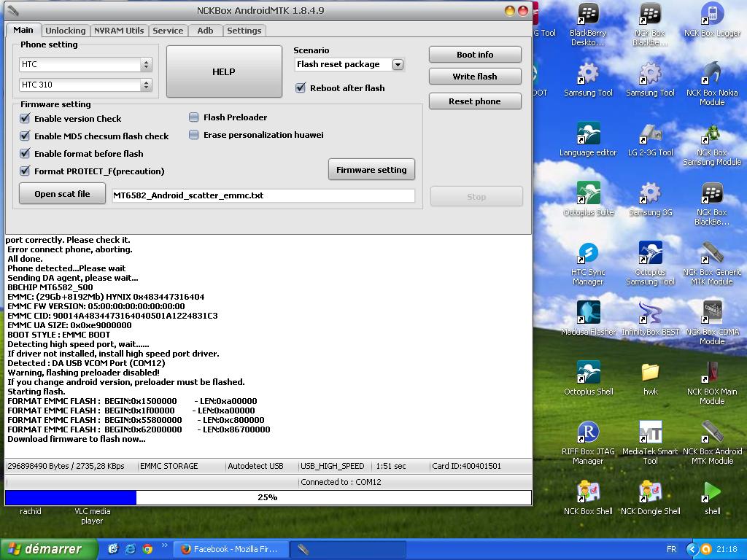Uncheck Enable version Check
This screenshot has height=560, width=747.
pyautogui.click(x=25, y=118)
